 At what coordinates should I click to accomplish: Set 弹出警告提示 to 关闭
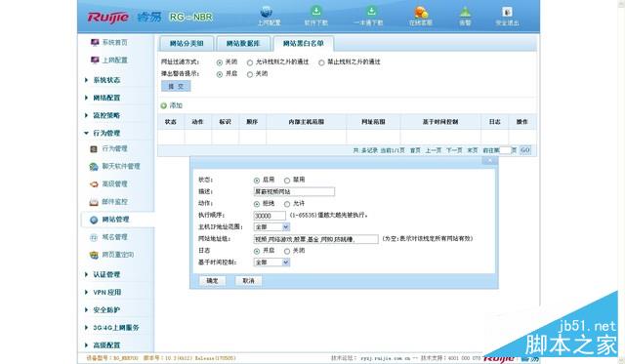click(250, 74)
